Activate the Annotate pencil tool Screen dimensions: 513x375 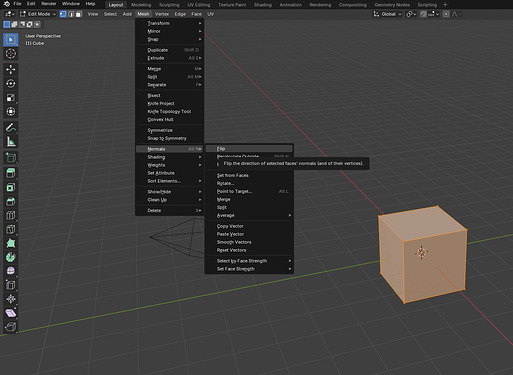[11, 127]
